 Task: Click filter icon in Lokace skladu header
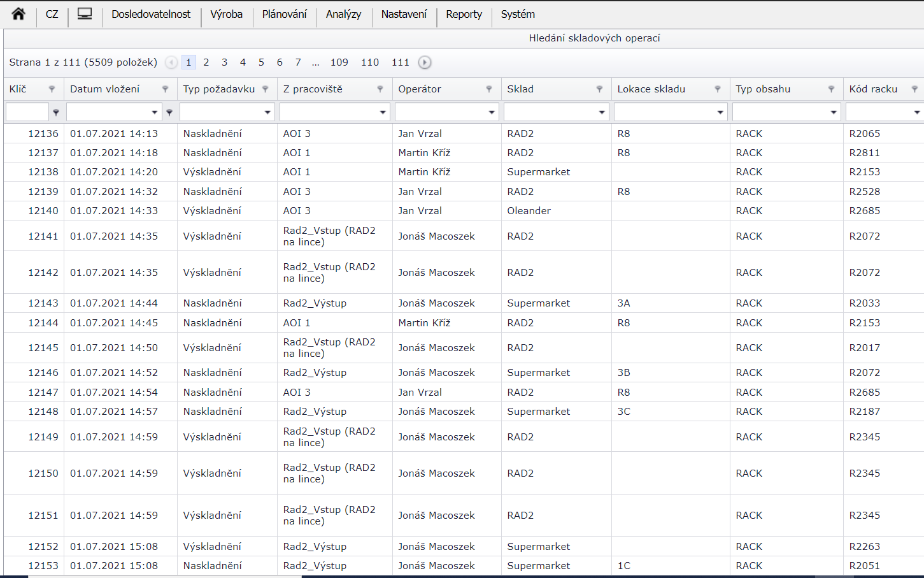pos(718,89)
